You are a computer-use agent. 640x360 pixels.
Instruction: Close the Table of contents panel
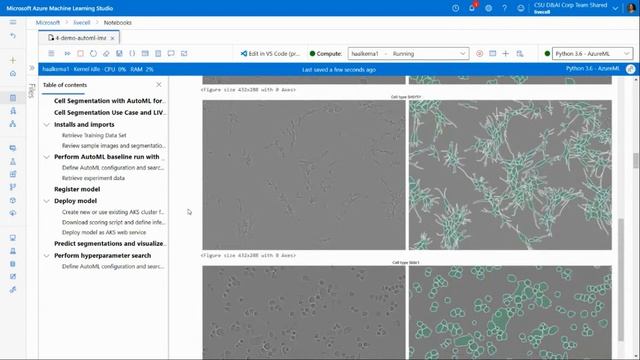(x=159, y=84)
